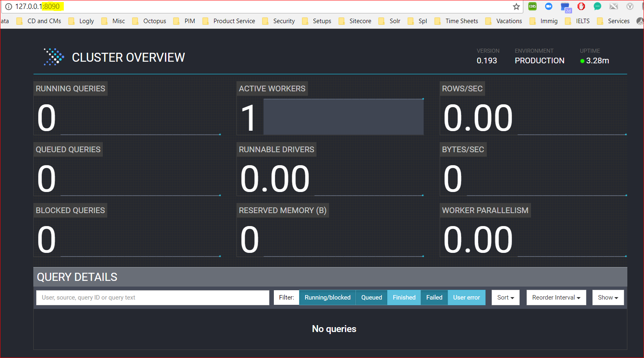
Task: Expand the Reorder Interval dropdown
Action: tap(556, 298)
